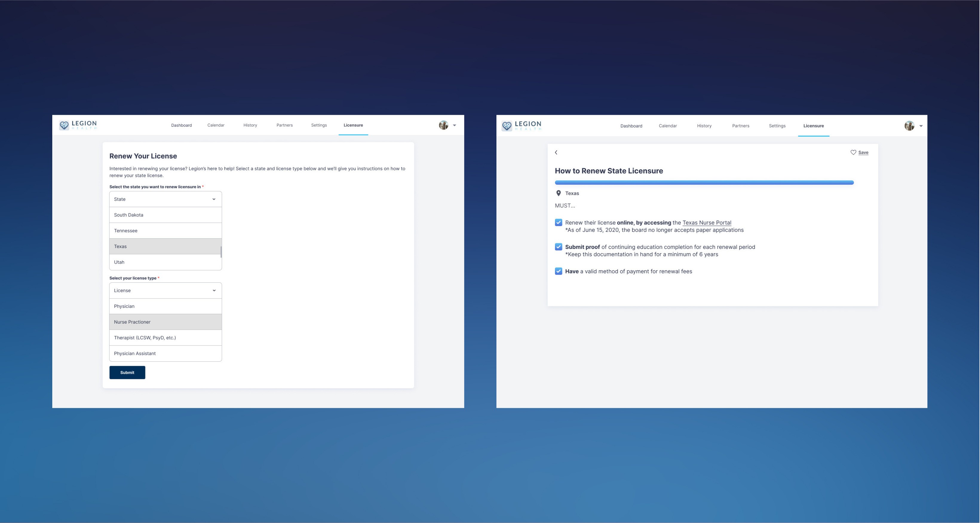980x523 pixels.
Task: Click the Texas location pin icon
Action: [x=559, y=193]
